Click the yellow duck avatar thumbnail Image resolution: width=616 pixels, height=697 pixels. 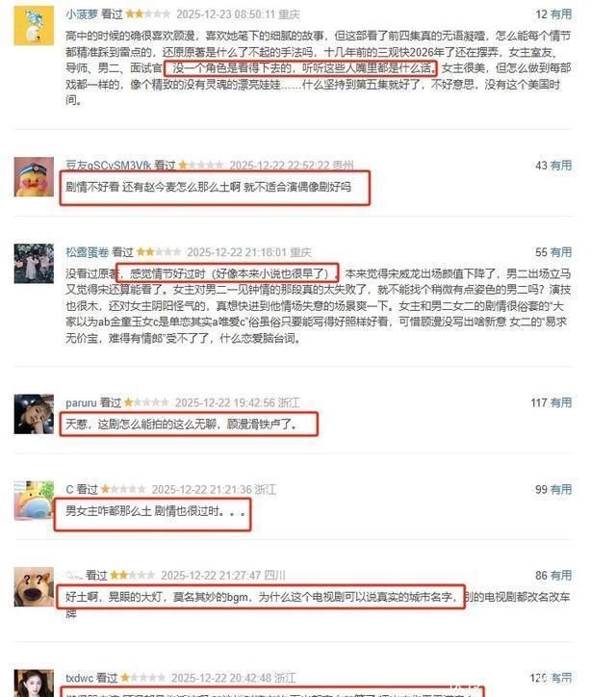[34, 177]
